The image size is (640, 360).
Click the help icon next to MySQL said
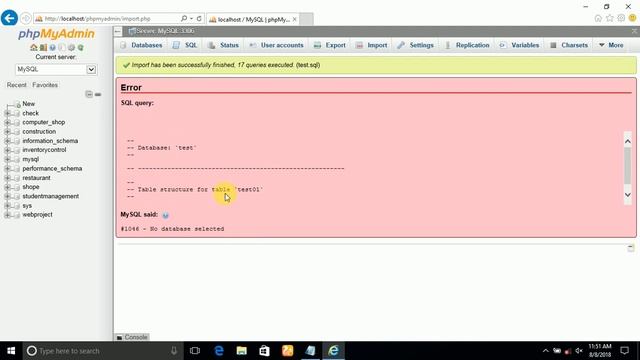coord(165,215)
